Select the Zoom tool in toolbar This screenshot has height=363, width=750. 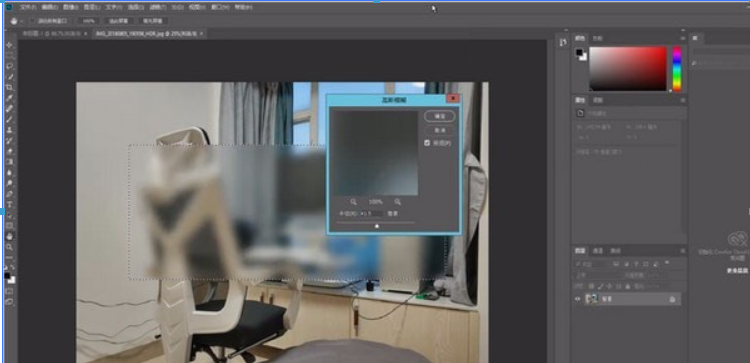(9, 247)
